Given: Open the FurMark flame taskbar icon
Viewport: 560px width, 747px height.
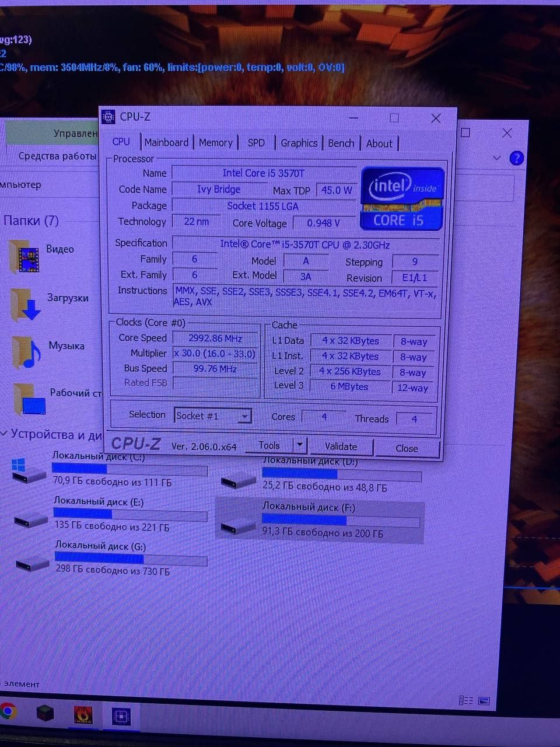Looking at the screenshot, I should tap(83, 714).
